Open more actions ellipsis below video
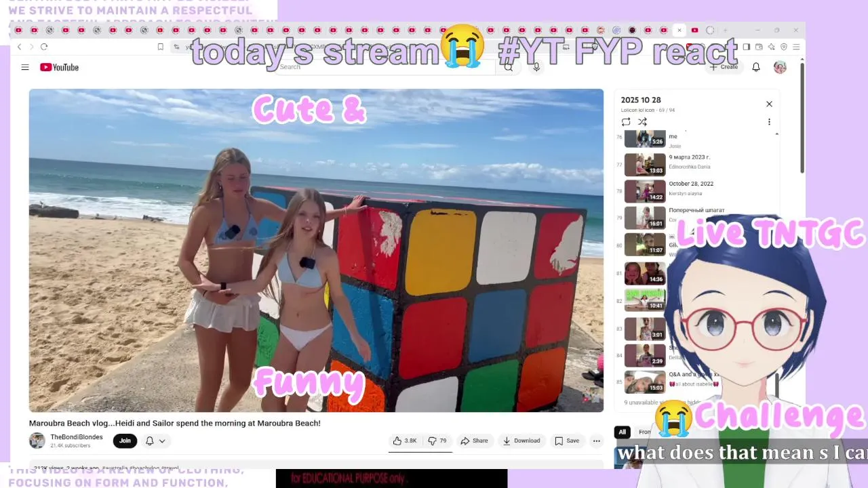 point(597,441)
